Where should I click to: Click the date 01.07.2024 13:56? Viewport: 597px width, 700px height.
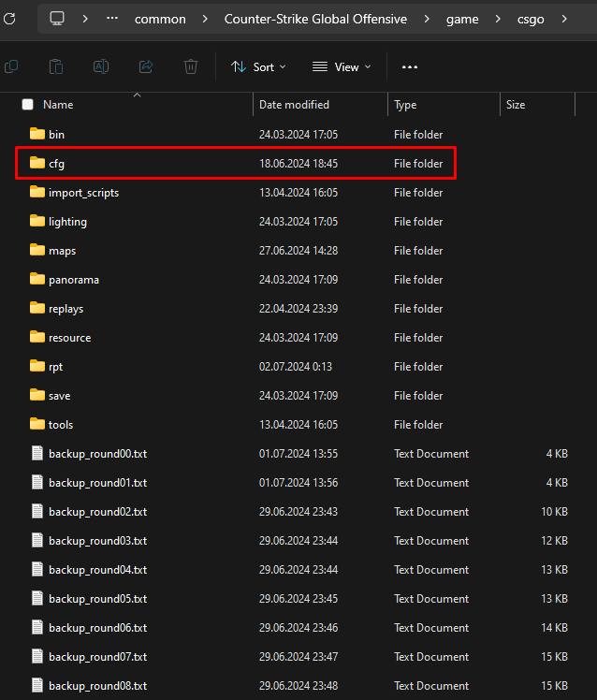click(298, 483)
